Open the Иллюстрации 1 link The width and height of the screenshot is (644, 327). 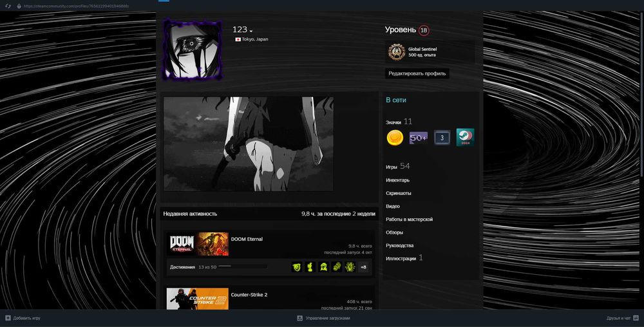(x=404, y=258)
